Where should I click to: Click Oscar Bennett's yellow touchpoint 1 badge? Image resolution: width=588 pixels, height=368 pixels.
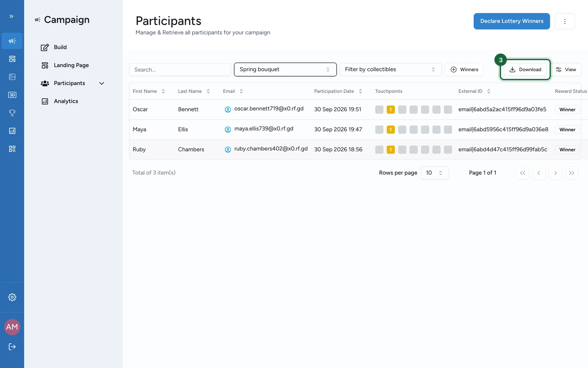pyautogui.click(x=391, y=109)
